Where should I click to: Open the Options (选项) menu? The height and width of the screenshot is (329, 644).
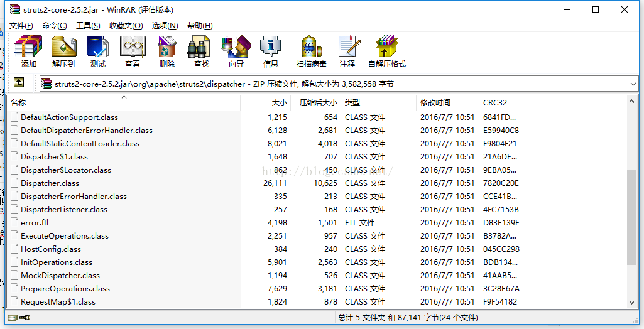[165, 26]
